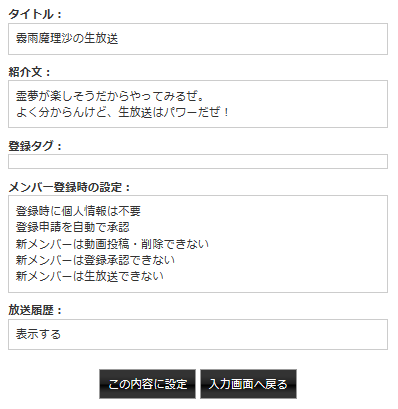Click the メンバー登録時の設定 box

(x=198, y=244)
